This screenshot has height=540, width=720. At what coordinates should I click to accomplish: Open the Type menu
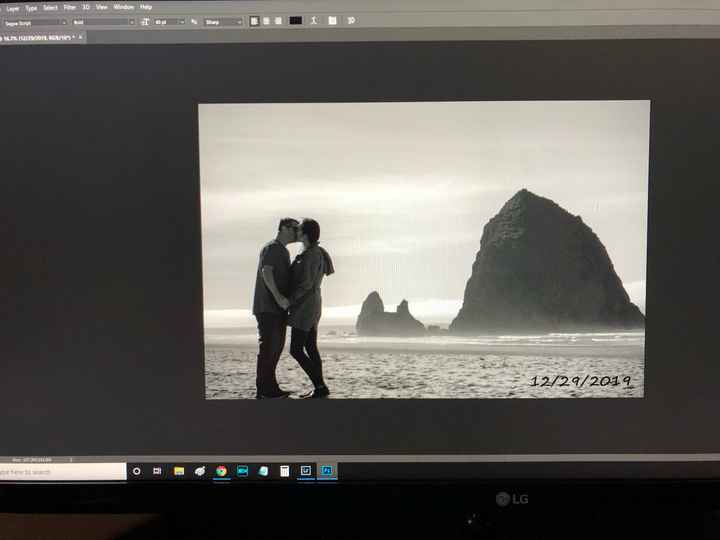(x=31, y=8)
